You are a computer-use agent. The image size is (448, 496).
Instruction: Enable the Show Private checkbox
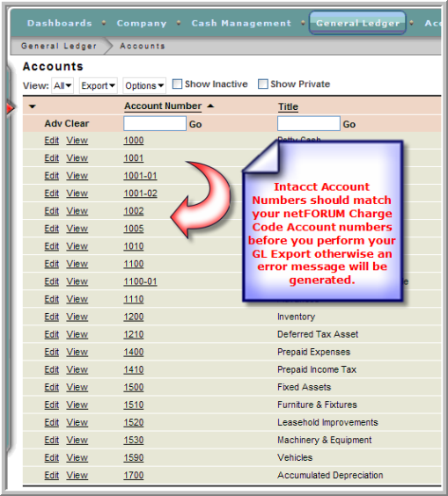pyautogui.click(x=263, y=84)
